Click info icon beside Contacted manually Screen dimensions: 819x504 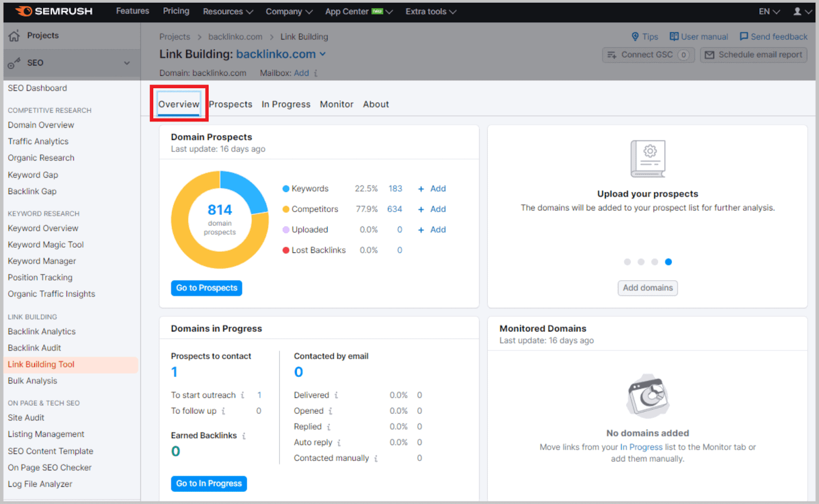pyautogui.click(x=376, y=458)
